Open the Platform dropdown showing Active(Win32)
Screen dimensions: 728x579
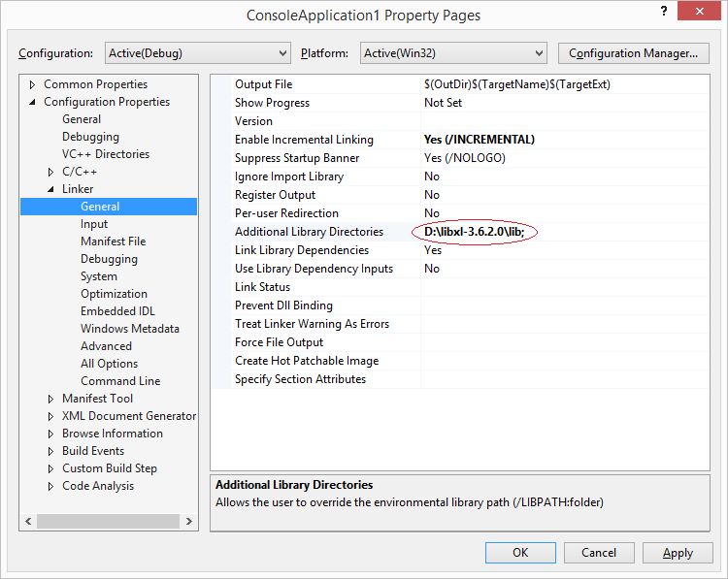(453, 53)
